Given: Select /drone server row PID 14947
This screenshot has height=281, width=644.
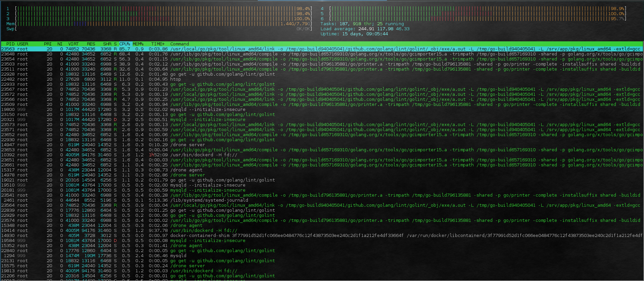Looking at the screenshot, I should [x=322, y=145].
